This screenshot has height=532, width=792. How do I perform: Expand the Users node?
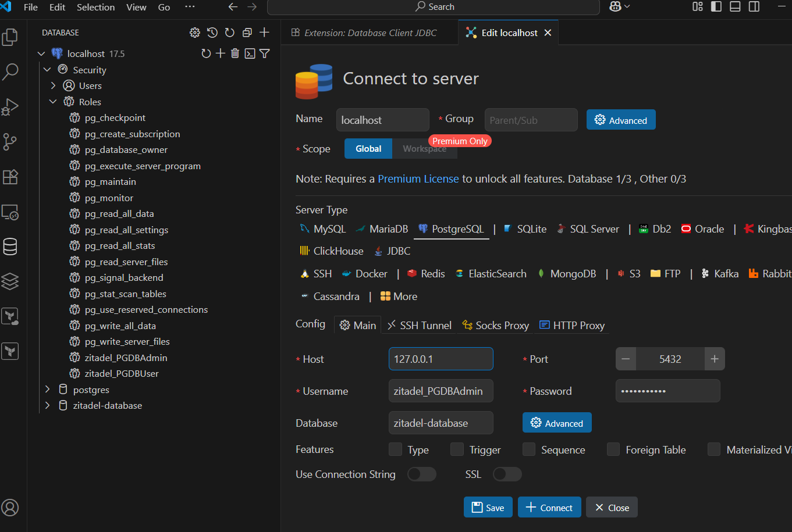[x=54, y=85]
